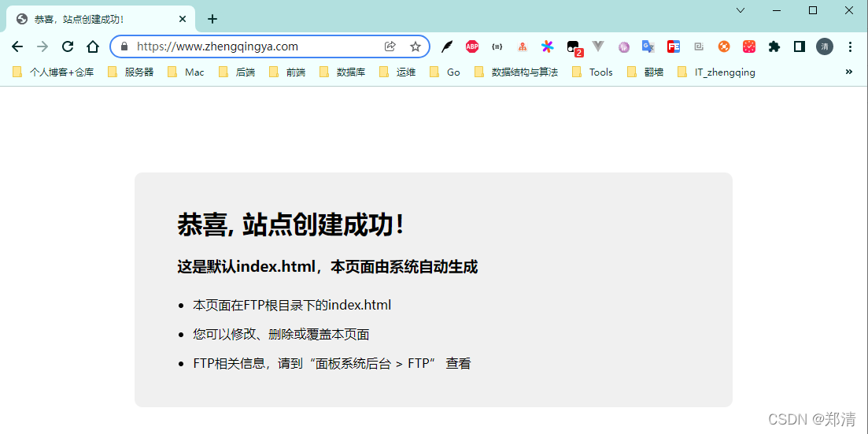
Task: Open the purple round extension icon
Action: pyautogui.click(x=624, y=47)
